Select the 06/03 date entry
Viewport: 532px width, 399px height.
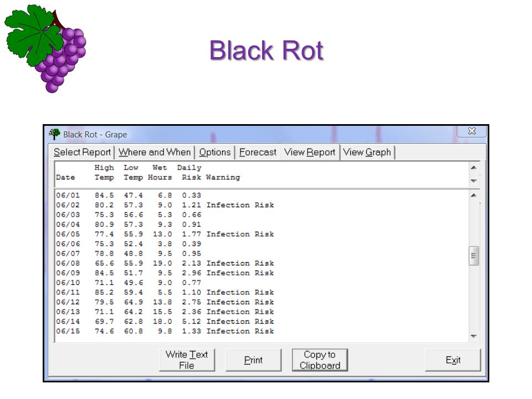68,215
